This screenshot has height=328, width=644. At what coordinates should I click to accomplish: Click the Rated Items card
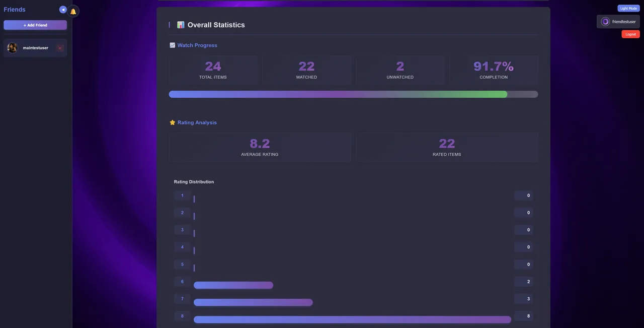447,147
